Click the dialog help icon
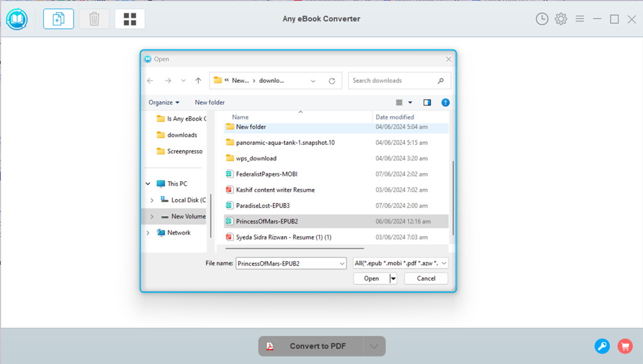Screen dimensions: 643x364 [445, 102]
